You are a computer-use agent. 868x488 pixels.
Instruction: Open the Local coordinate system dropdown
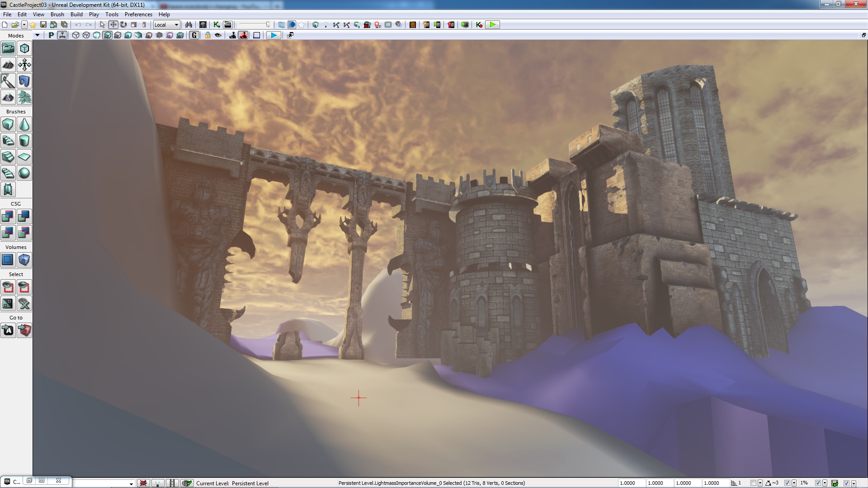click(x=166, y=25)
